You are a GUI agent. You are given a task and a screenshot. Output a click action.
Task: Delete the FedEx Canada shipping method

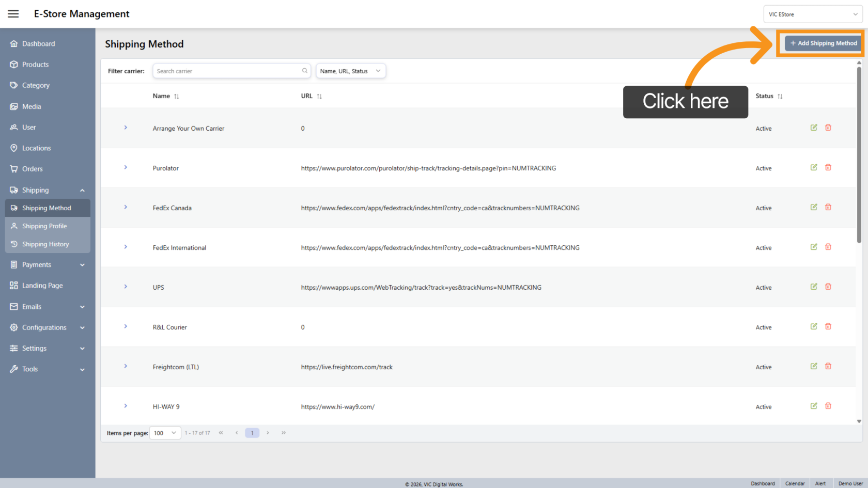[828, 207]
